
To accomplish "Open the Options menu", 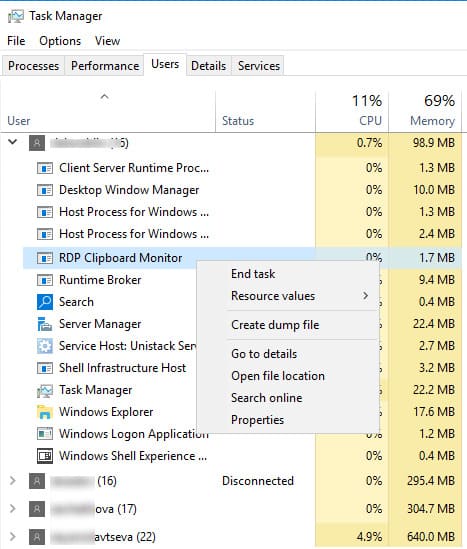I will tap(60, 41).
